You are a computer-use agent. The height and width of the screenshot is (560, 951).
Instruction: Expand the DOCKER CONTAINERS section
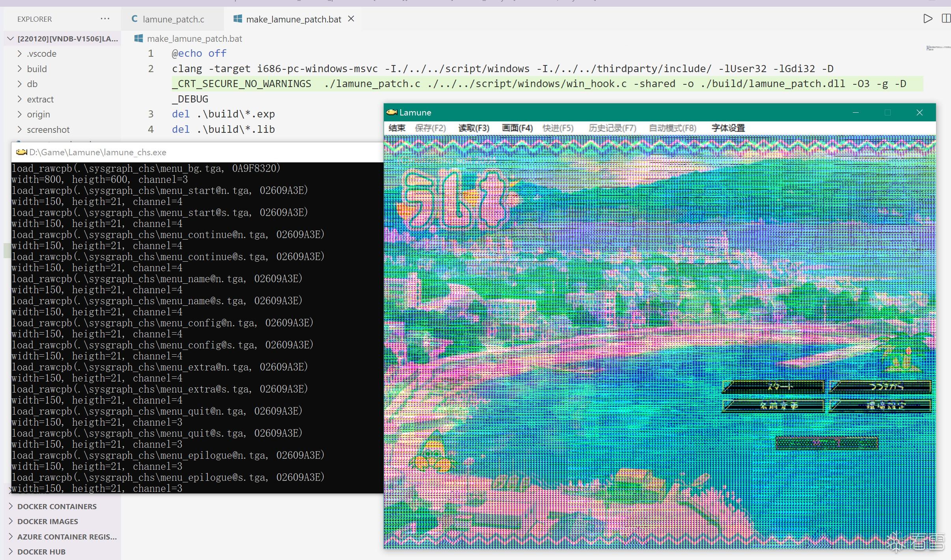[57, 506]
